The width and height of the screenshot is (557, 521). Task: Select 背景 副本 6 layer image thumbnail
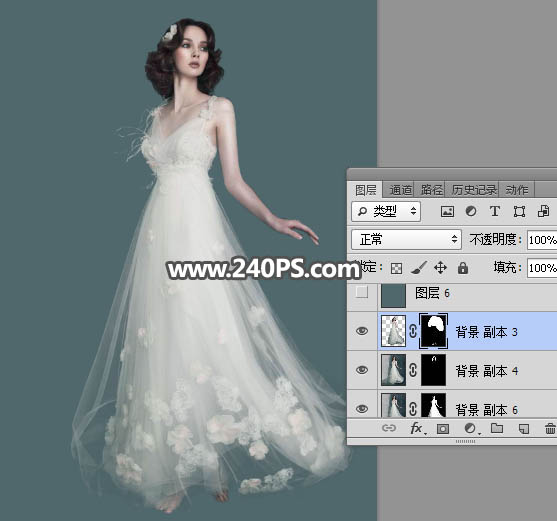393,405
